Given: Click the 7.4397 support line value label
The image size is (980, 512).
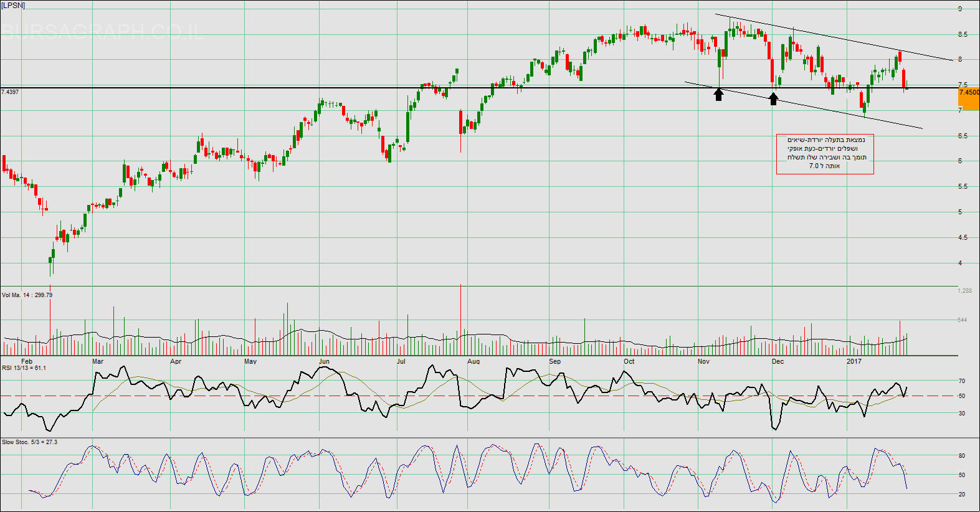Looking at the screenshot, I should (x=10, y=92).
